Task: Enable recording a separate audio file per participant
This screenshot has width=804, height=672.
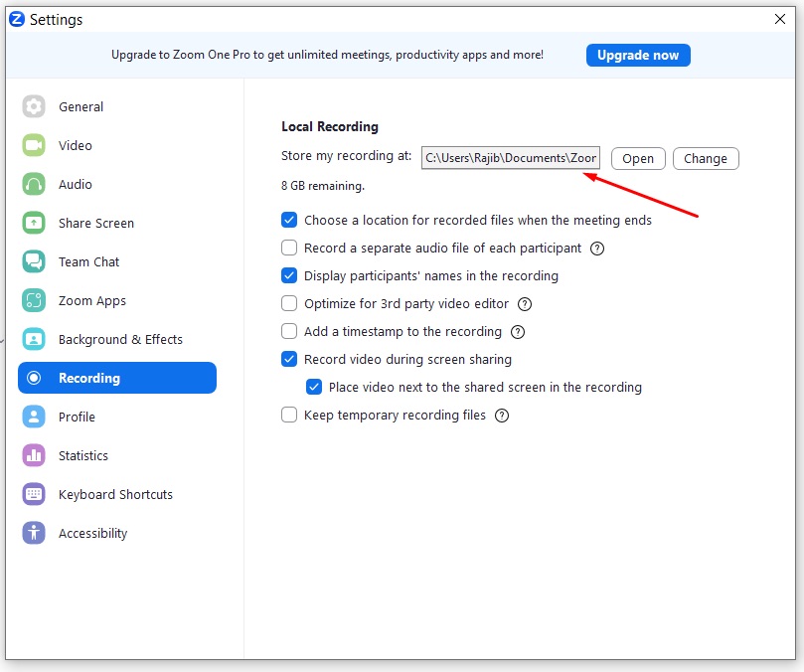Action: 289,248
